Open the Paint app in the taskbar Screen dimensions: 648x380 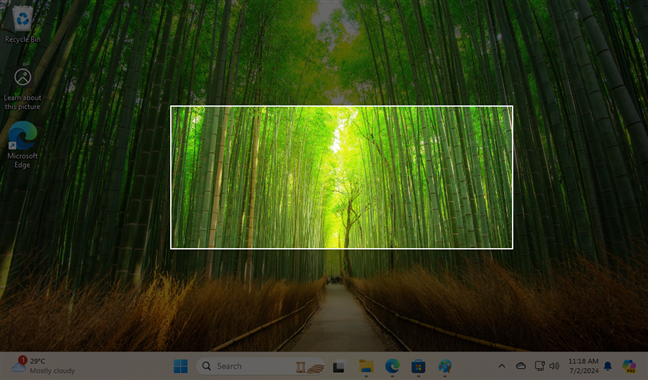coord(445,366)
